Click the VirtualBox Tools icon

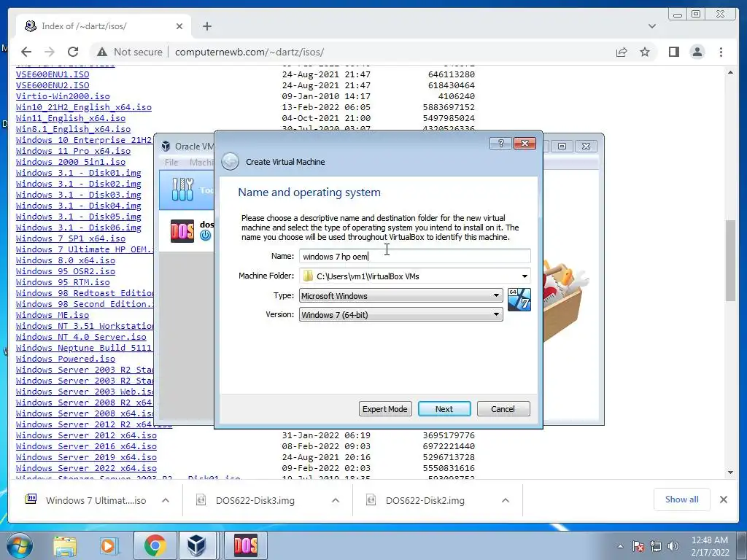(x=182, y=190)
